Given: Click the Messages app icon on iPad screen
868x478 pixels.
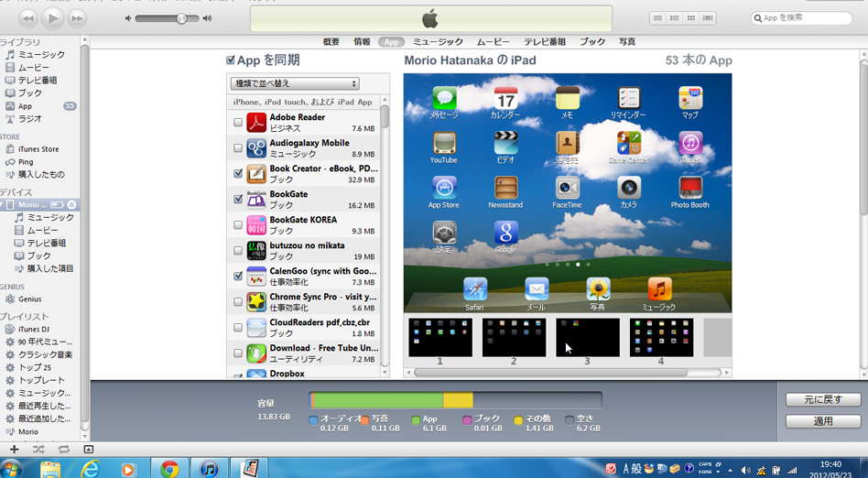Looking at the screenshot, I should pos(444,99).
